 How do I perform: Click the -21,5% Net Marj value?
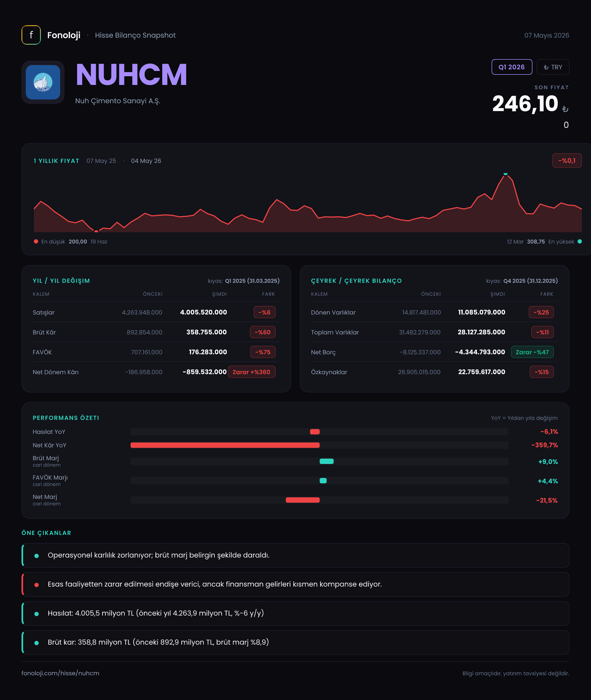pyautogui.click(x=547, y=501)
